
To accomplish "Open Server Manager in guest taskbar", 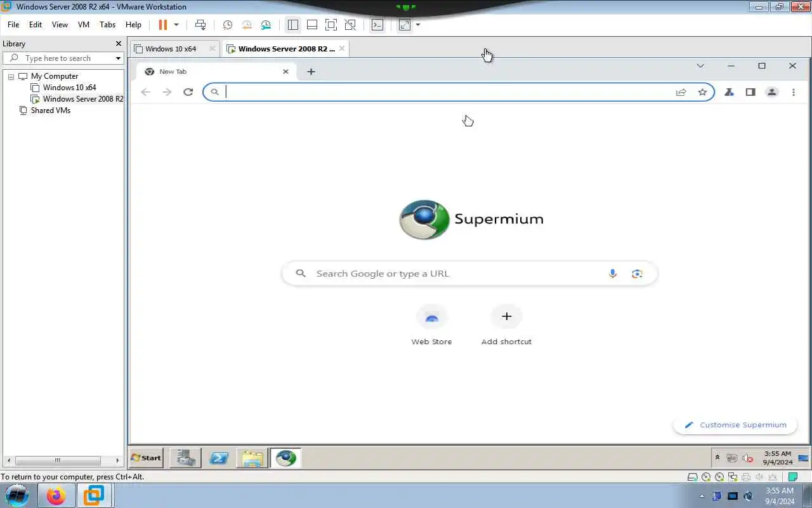I will point(186,458).
